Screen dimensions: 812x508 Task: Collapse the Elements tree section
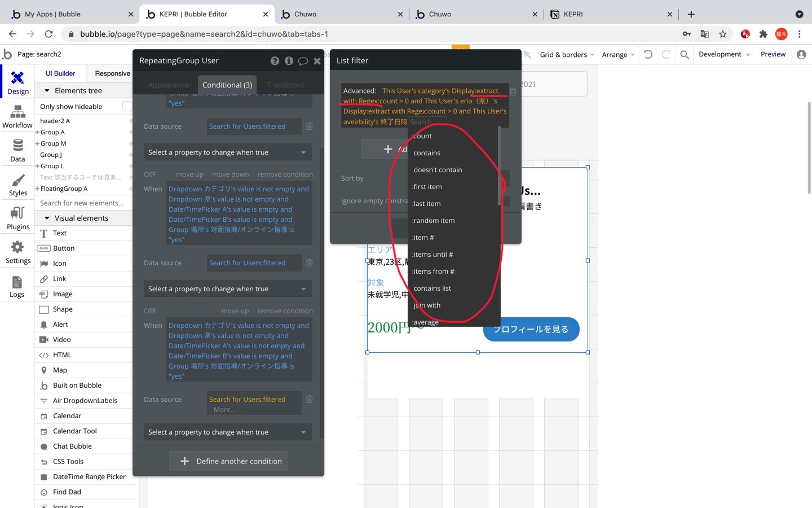coord(47,91)
